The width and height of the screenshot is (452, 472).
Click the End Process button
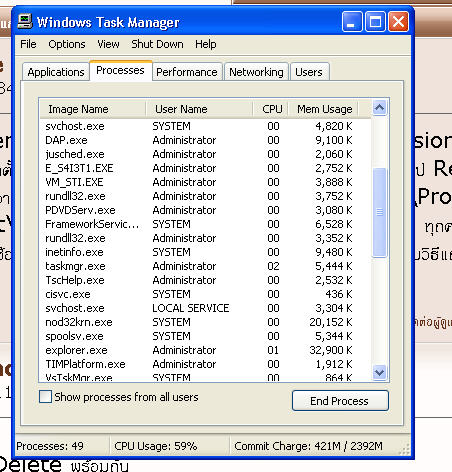(340, 401)
